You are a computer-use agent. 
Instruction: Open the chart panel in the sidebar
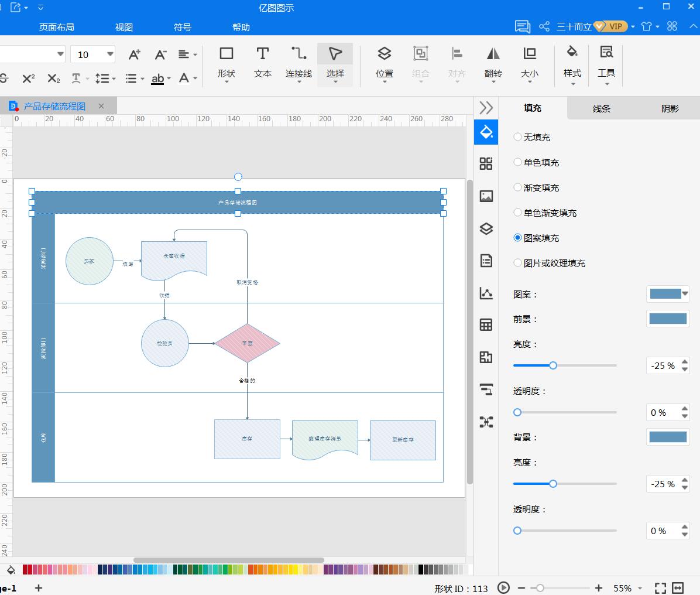click(486, 293)
